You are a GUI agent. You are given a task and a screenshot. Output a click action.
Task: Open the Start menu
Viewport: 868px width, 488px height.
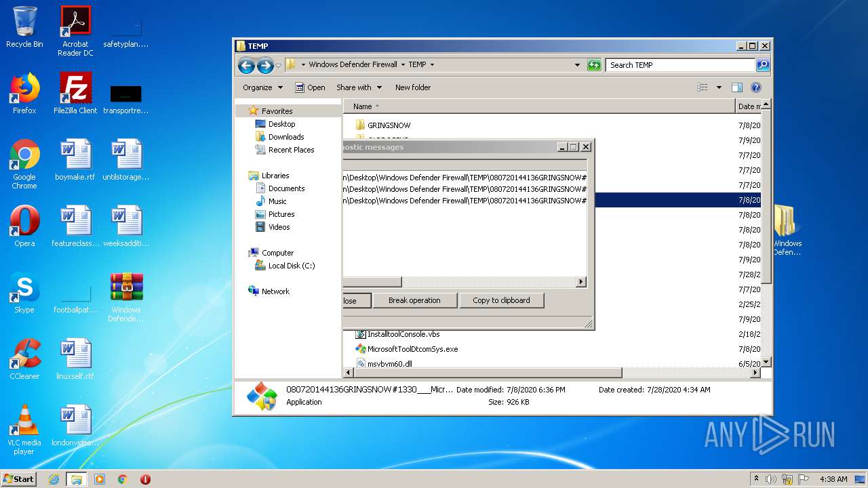pos(19,479)
